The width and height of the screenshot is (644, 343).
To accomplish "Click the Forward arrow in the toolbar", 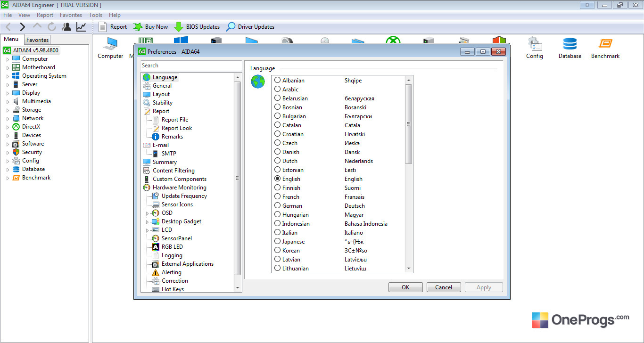I will click(x=22, y=27).
